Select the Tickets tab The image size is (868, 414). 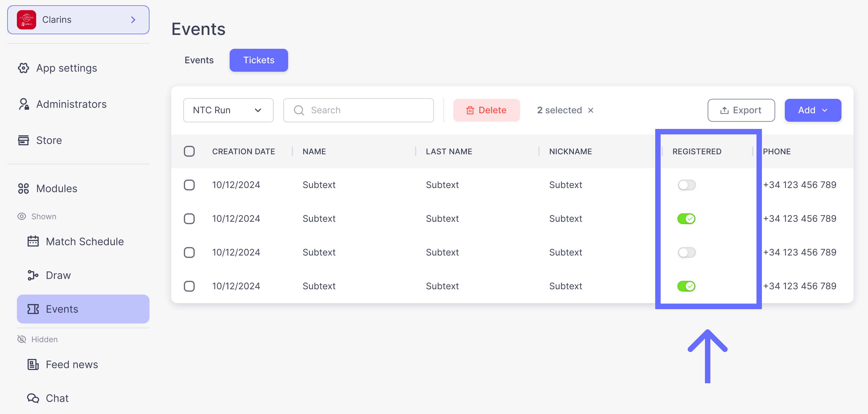tap(259, 60)
